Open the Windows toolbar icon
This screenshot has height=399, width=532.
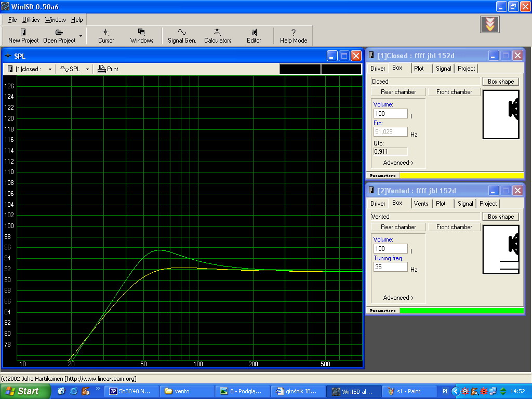coord(141,32)
